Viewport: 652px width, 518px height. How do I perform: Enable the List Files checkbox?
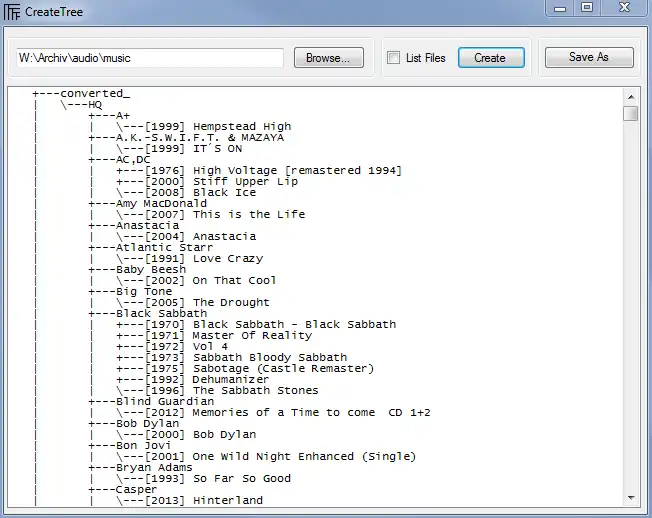pos(393,57)
